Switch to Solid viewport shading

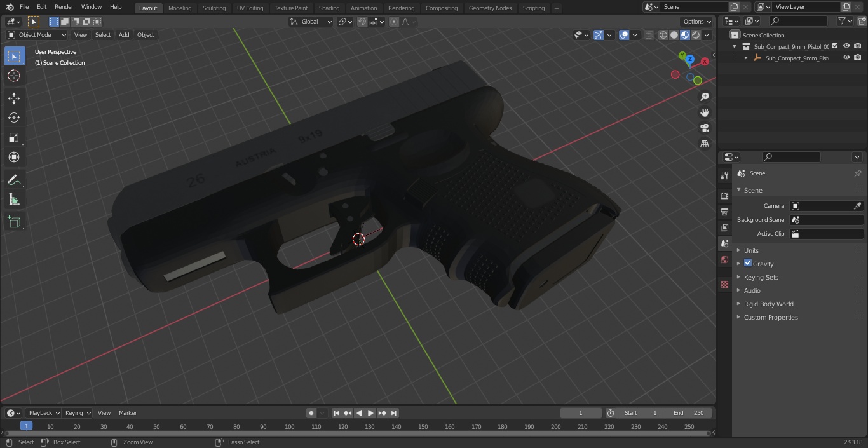click(674, 35)
